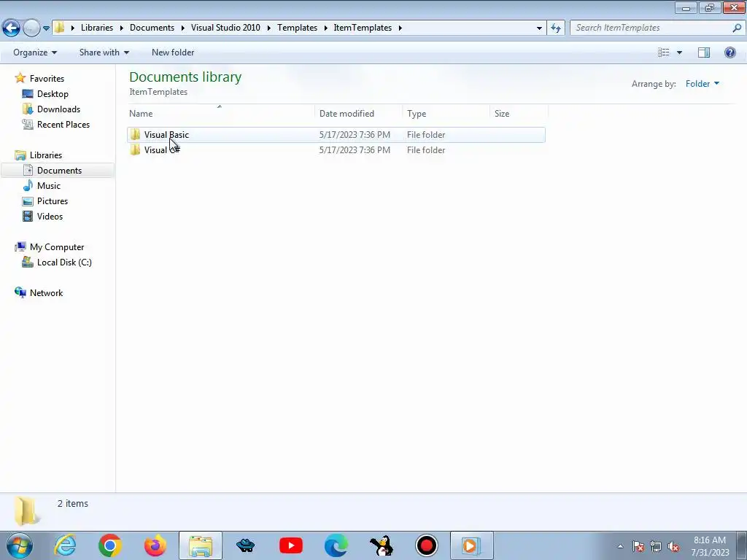Open the Music library
This screenshot has width=747, height=560.
[x=49, y=186]
